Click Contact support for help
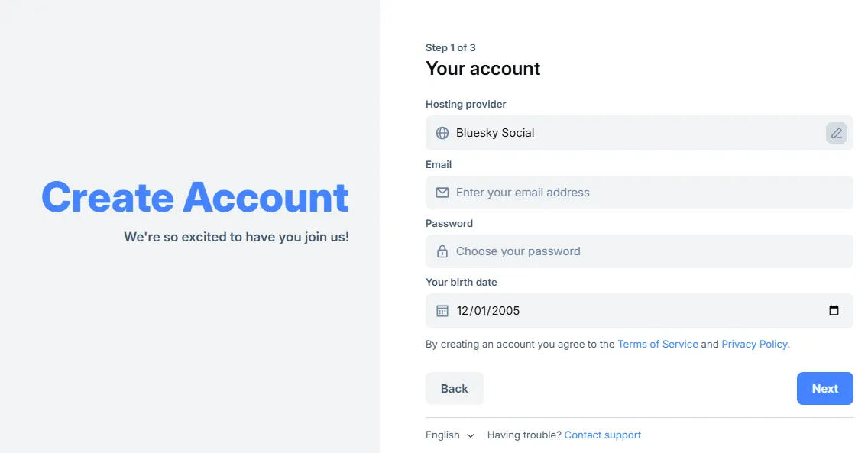 [603, 435]
